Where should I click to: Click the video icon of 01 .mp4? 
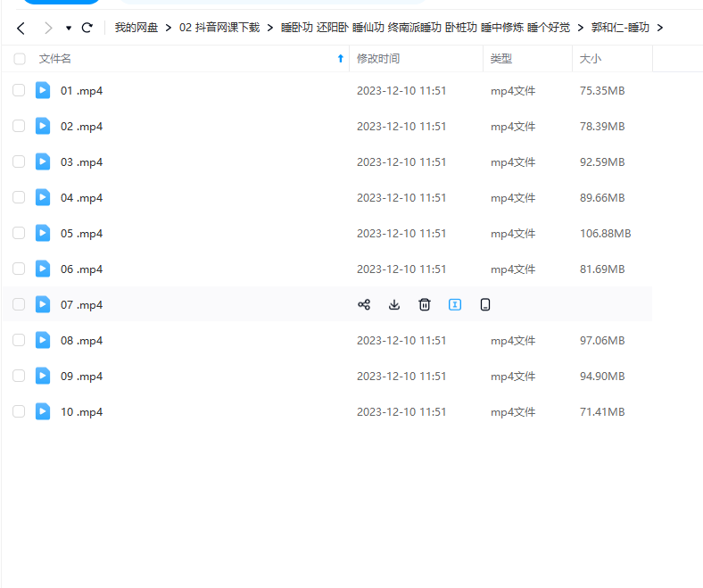(x=43, y=90)
